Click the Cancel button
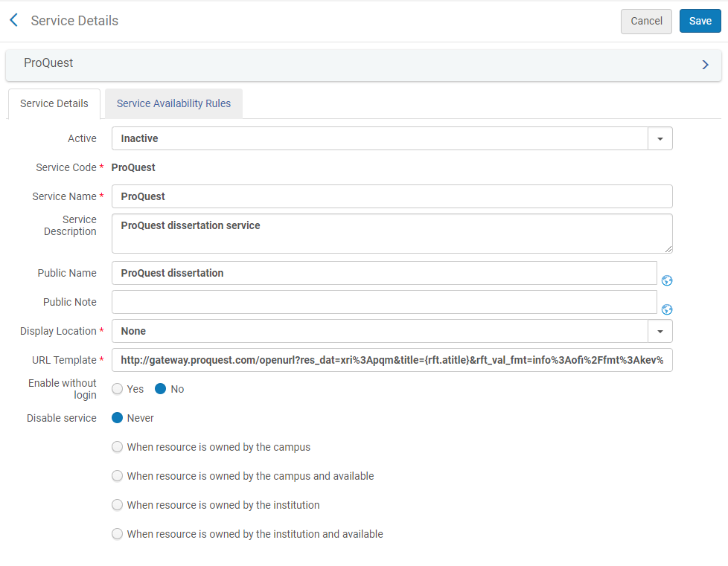Viewport: 728px width, 566px height. click(x=646, y=21)
